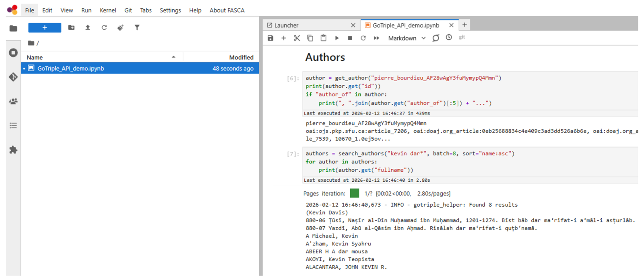
Task: Open the File Browser sidebar panel
Action: click(13, 28)
